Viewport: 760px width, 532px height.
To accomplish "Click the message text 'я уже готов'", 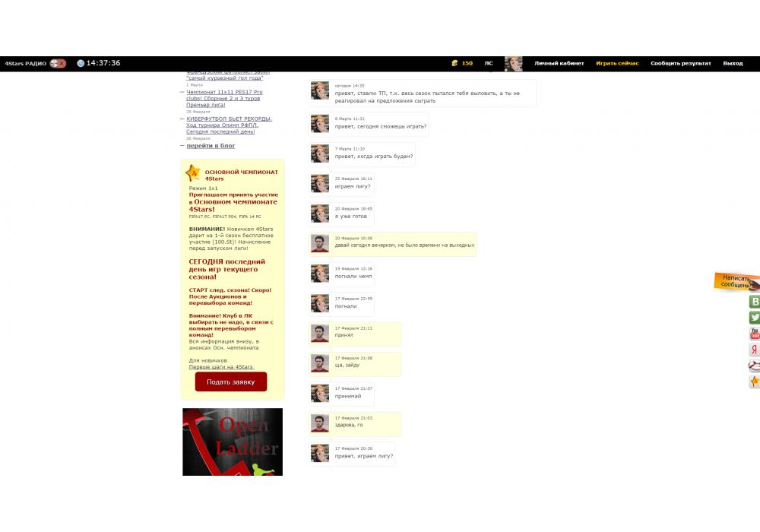I will (350, 217).
